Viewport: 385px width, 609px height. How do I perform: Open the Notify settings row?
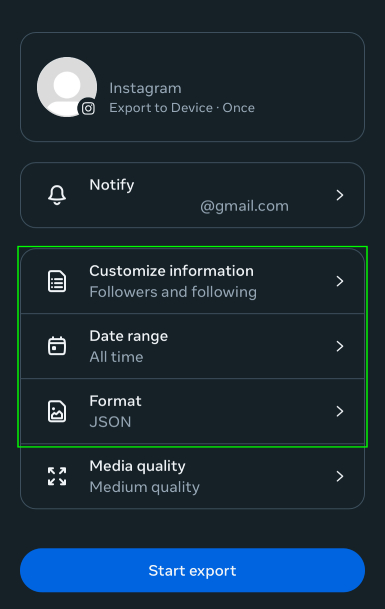[x=192, y=195]
